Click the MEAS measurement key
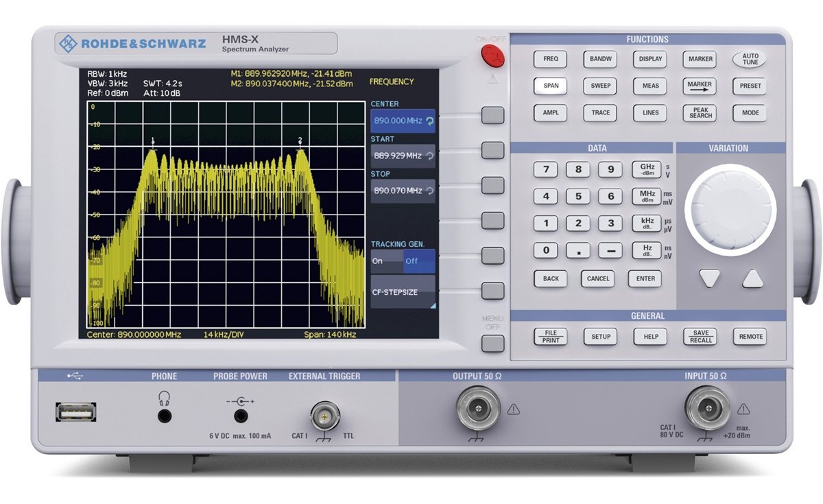Image resolution: width=823 pixels, height=504 pixels. [x=650, y=86]
